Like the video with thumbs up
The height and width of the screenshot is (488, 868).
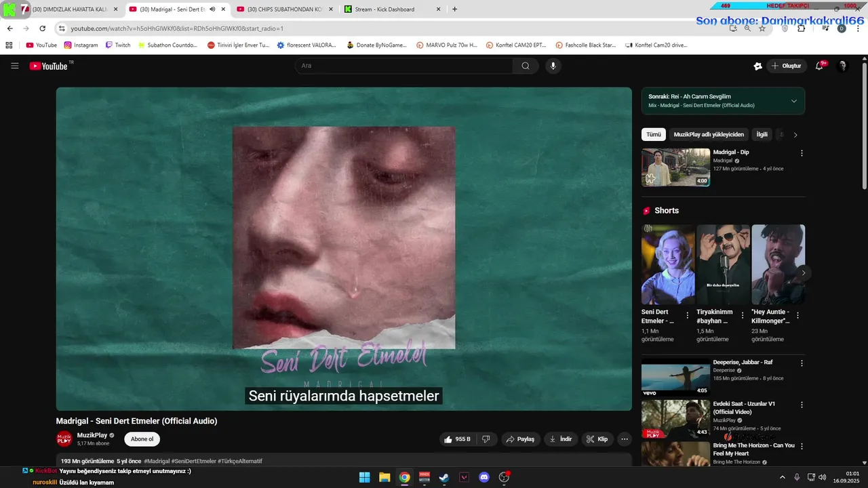457,439
